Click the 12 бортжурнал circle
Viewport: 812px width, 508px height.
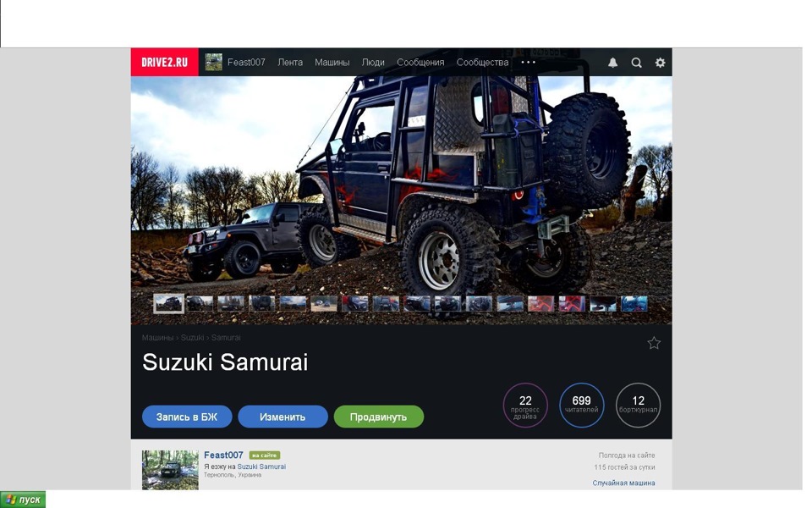[638, 406]
